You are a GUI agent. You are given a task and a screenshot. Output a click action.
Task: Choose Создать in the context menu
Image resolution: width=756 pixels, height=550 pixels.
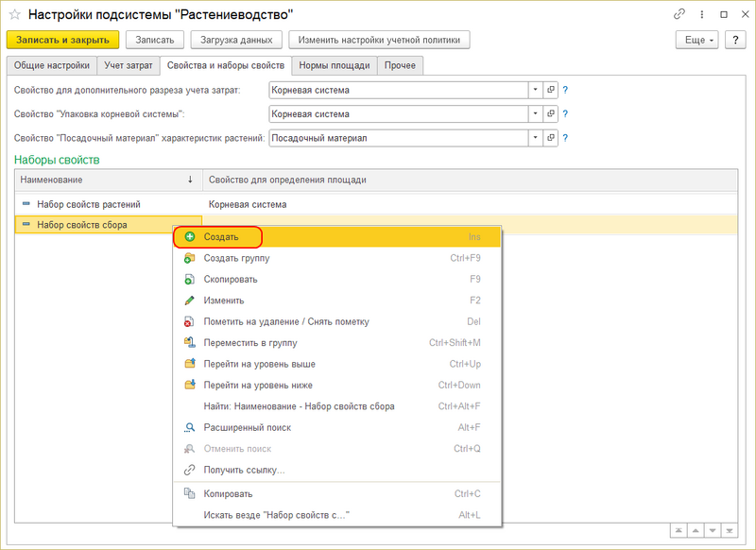click(x=337, y=236)
